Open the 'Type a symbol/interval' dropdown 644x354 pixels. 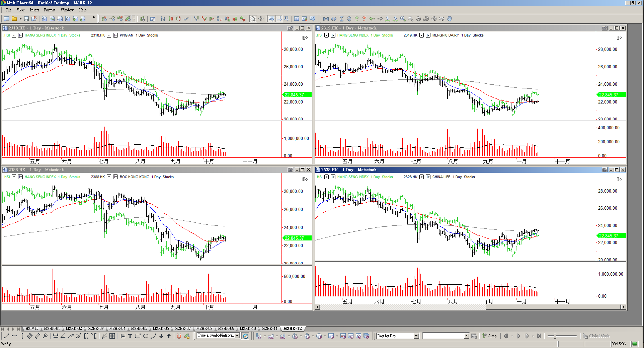[237, 336]
